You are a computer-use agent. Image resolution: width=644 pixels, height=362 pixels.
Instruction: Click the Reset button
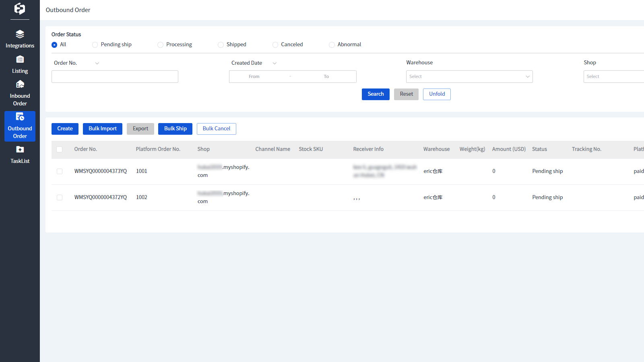[x=406, y=94]
